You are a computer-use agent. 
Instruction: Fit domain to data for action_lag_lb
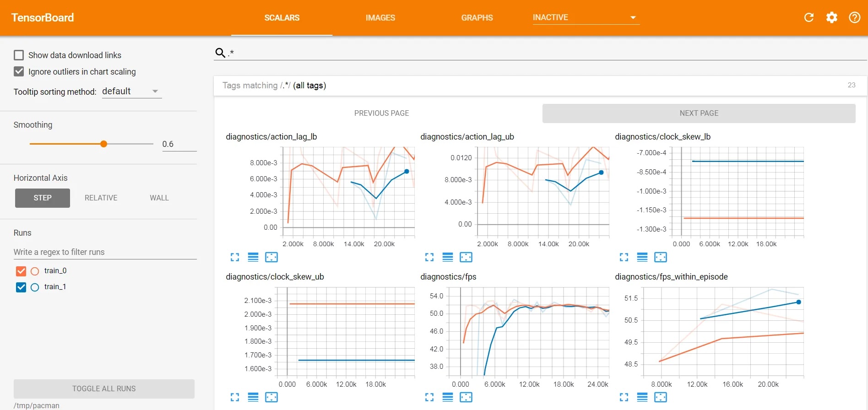(x=271, y=257)
